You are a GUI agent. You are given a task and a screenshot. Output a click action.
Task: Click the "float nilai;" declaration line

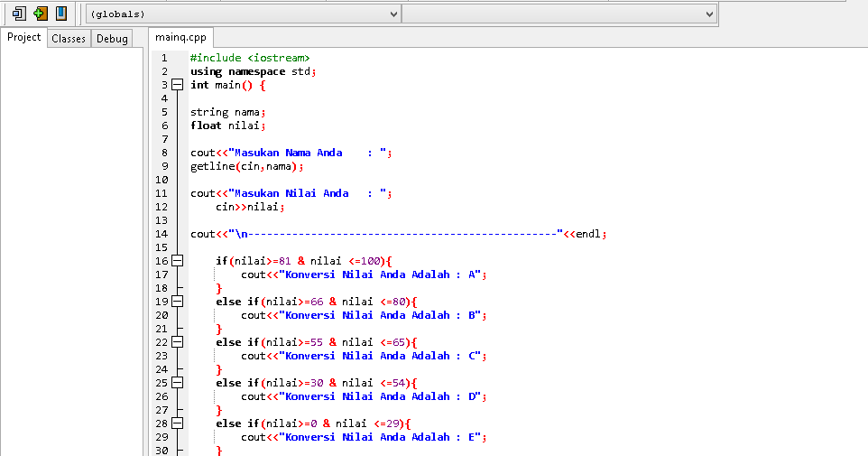pos(228,126)
